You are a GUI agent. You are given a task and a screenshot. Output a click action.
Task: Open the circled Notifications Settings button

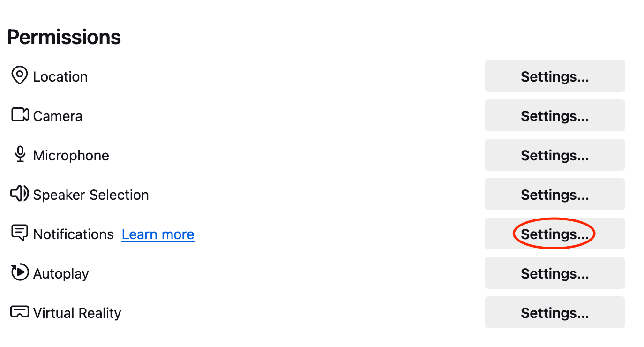(x=554, y=234)
